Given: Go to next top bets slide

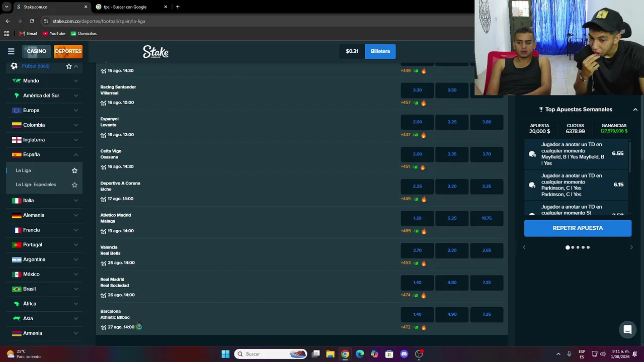Looking at the screenshot, I should pos(631,247).
